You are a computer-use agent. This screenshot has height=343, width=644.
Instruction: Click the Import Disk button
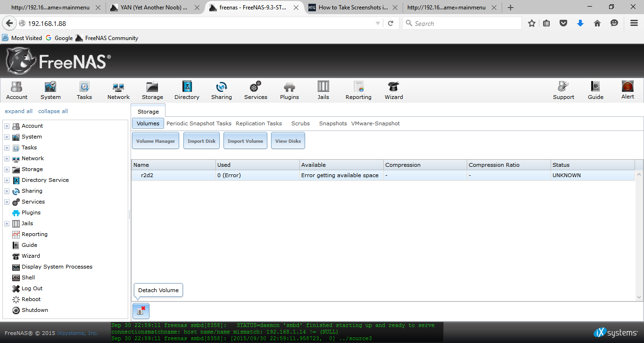coord(201,141)
